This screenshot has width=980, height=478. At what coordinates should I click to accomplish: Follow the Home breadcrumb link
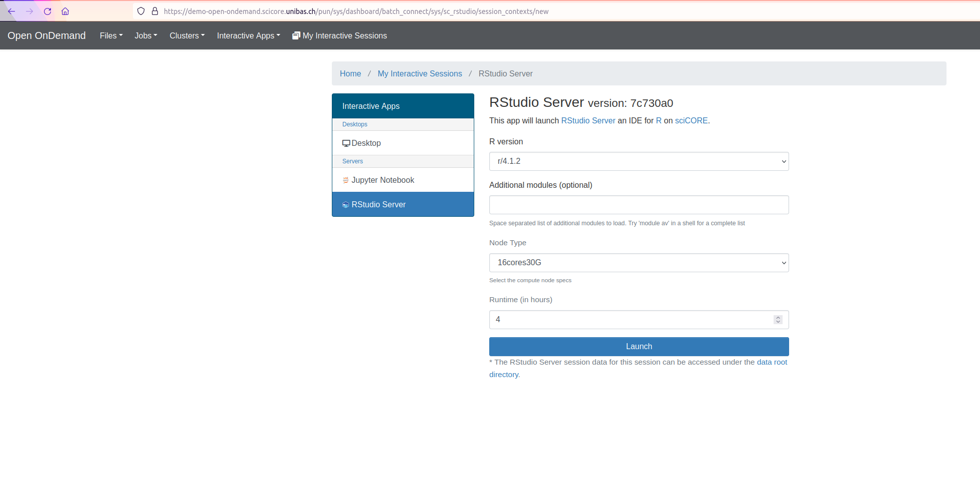pos(350,74)
